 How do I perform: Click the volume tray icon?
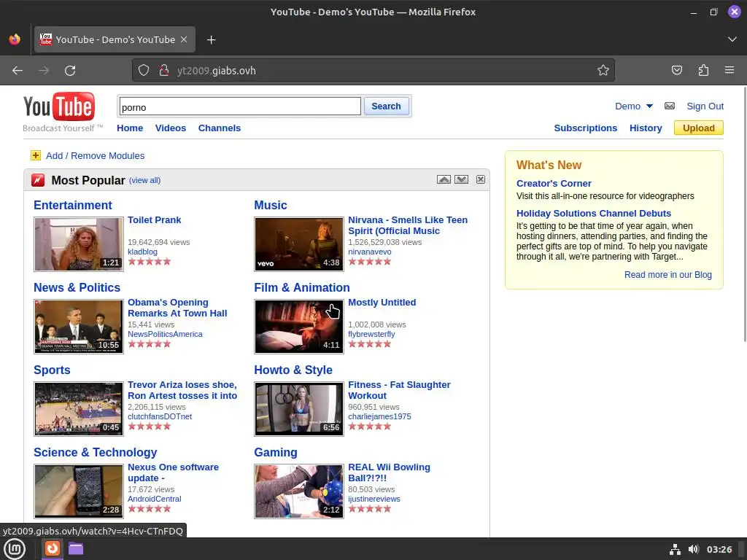694,550
